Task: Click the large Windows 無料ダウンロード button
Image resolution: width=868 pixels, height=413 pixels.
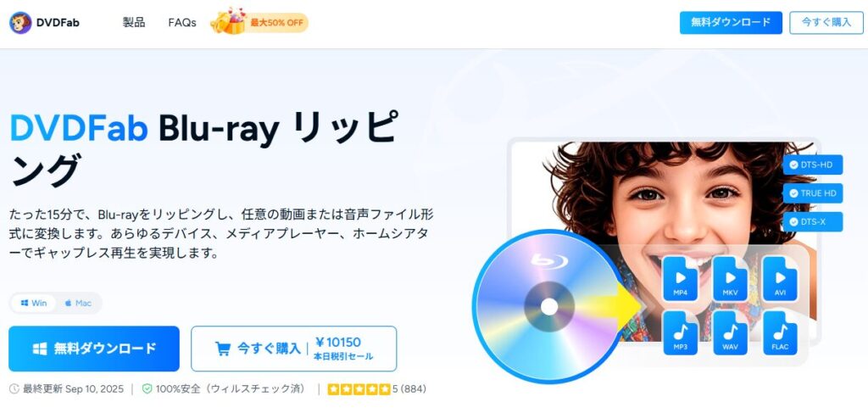Action: tap(94, 349)
